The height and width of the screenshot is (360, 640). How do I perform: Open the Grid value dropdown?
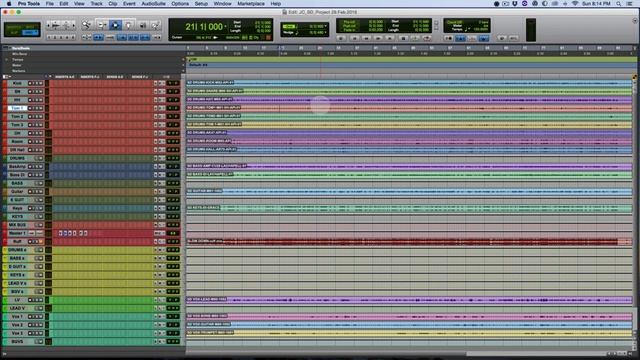[x=325, y=26]
